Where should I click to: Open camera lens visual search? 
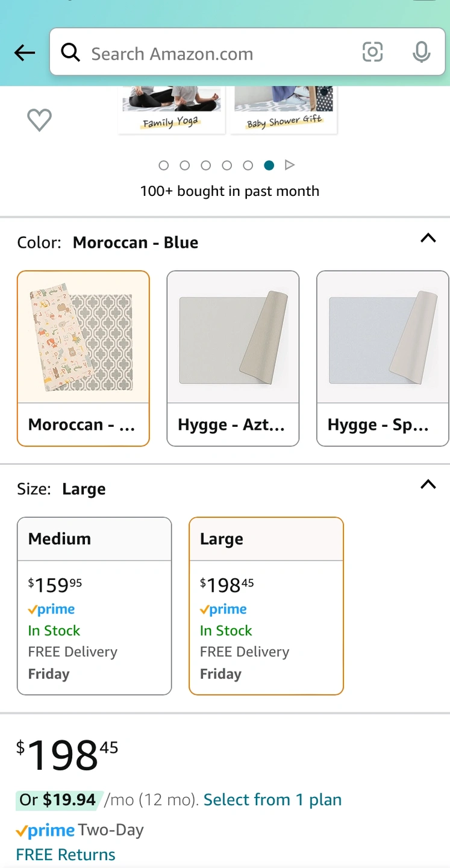(x=372, y=52)
